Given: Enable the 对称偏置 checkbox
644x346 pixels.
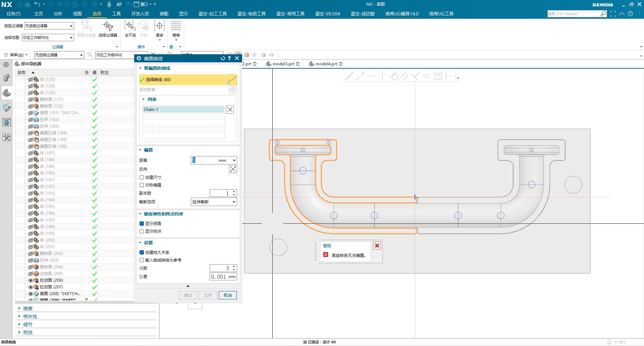Looking at the screenshot, I should point(142,185).
